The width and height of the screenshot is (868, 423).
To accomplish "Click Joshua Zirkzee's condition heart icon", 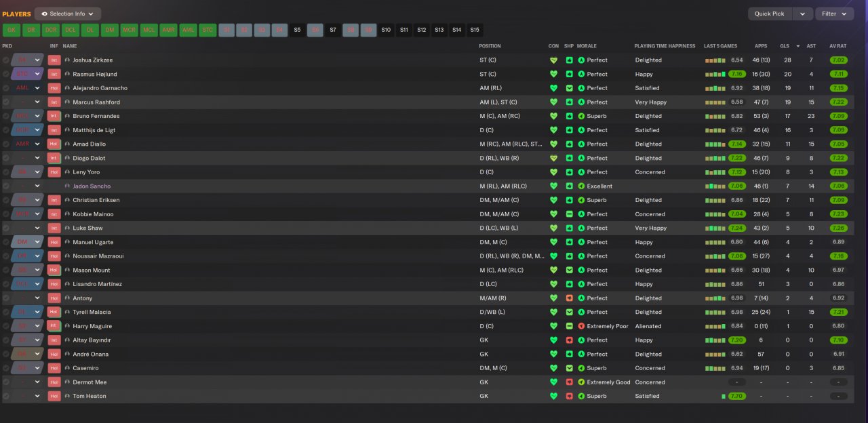I will (x=553, y=60).
